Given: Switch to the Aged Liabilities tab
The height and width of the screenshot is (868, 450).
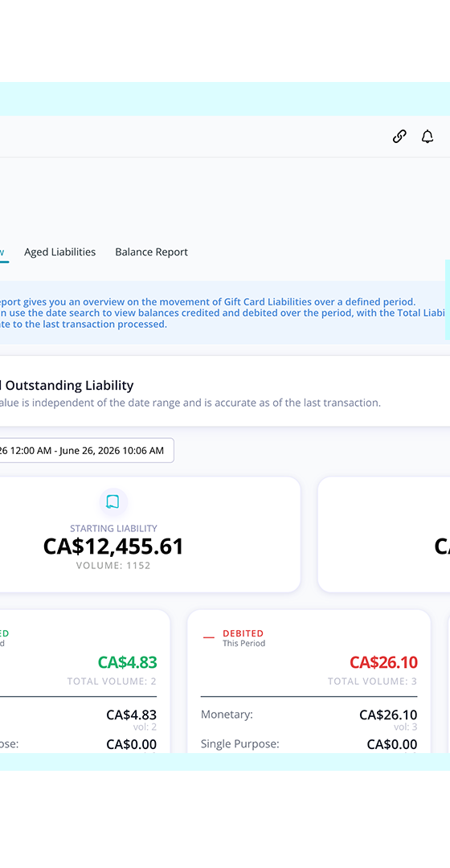Looking at the screenshot, I should coord(59,252).
